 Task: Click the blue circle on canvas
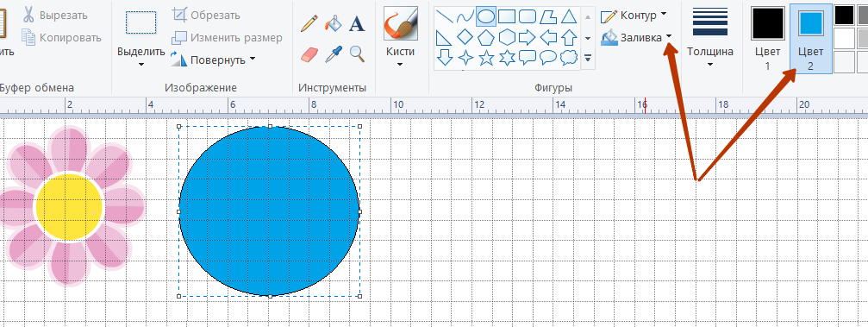tap(270, 211)
